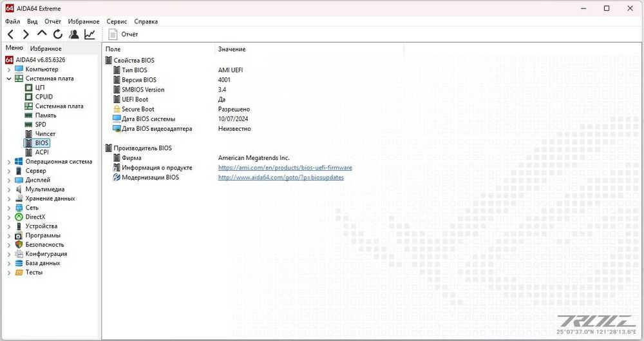Click the shield icon beside Безопасность
The height and width of the screenshot is (341, 644).
(x=19, y=245)
